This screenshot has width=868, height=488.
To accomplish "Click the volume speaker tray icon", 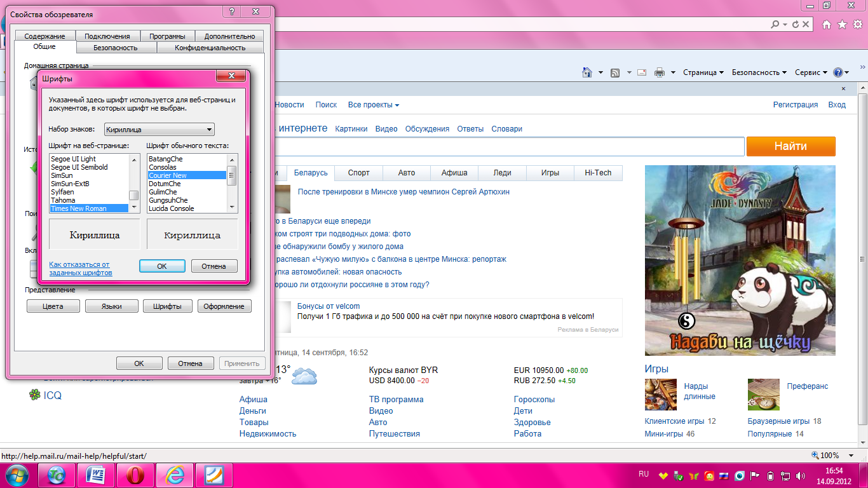I will (x=801, y=475).
